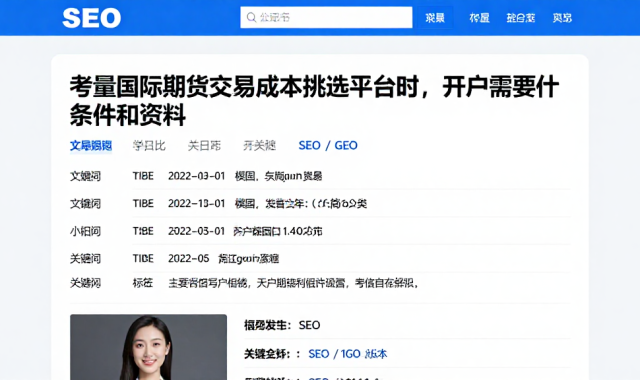Viewport: 640px width, 380px height.
Task: Select the active blue underlined tab
Action: tap(91, 146)
